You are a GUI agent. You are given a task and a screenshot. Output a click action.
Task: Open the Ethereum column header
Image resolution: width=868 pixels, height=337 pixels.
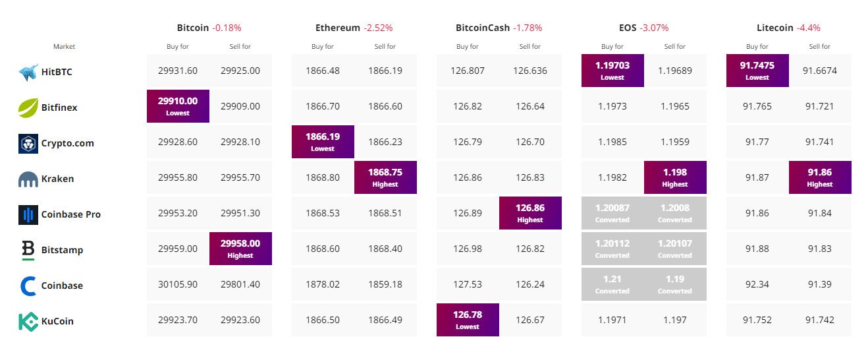tap(338, 28)
